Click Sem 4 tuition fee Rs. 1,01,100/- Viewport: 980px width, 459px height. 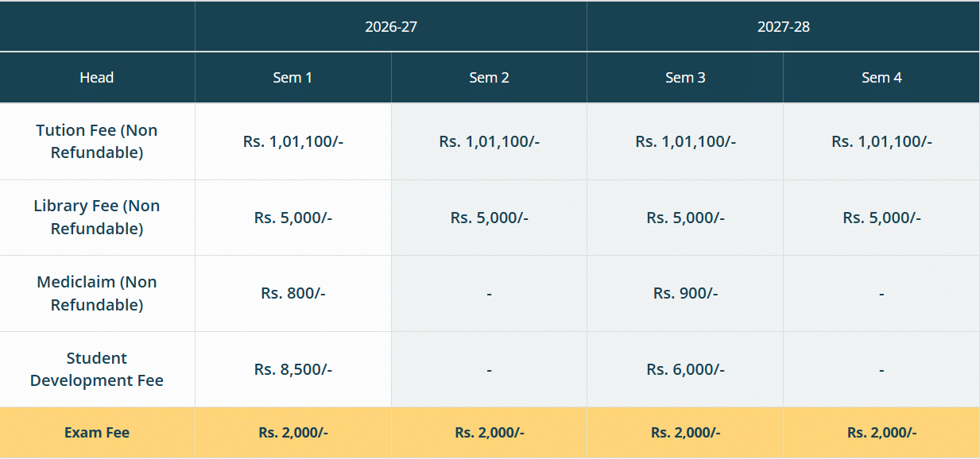(881, 142)
